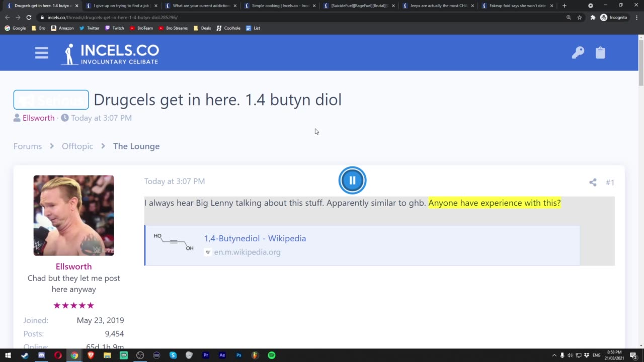Open the Amazon bookmark

tap(62, 28)
